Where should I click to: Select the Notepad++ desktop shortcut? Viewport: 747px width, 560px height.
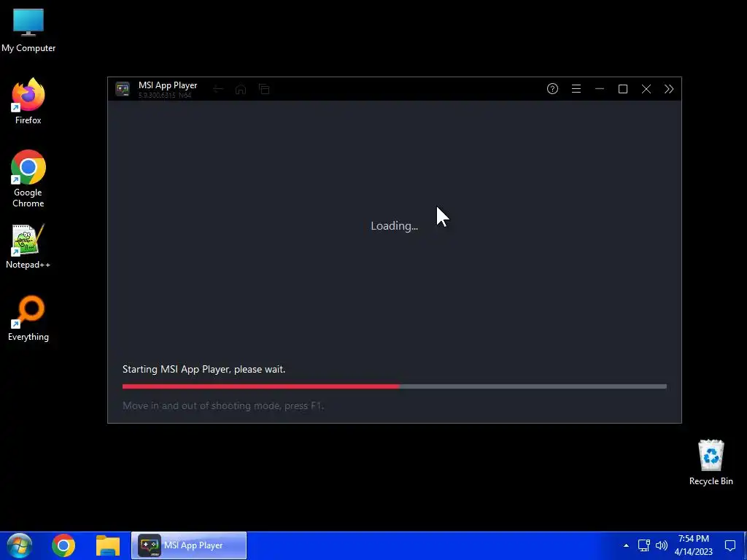28,246
